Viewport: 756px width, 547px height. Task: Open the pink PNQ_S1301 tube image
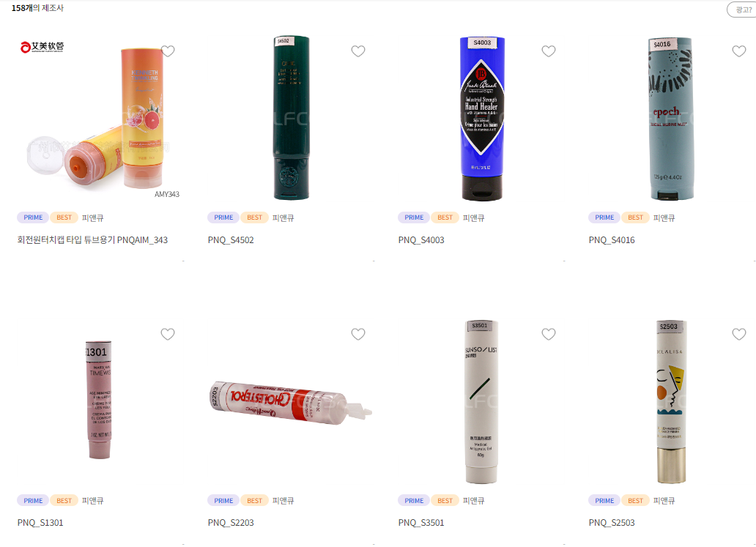click(x=99, y=400)
